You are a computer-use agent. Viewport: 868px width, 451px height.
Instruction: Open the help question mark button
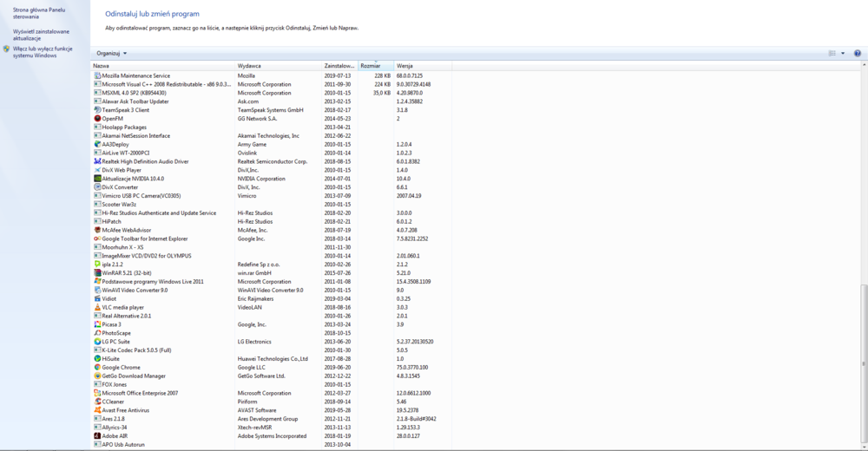tap(858, 53)
